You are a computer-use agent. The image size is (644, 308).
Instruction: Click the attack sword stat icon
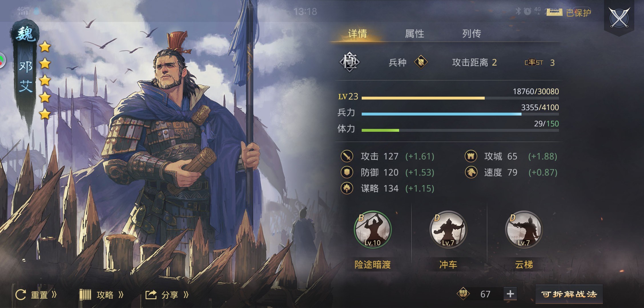click(x=347, y=156)
